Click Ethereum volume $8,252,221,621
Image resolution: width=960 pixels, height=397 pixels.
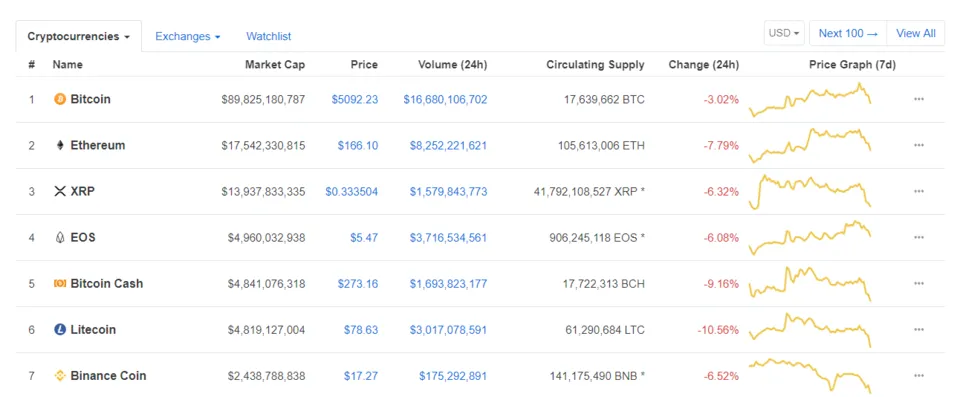(448, 145)
